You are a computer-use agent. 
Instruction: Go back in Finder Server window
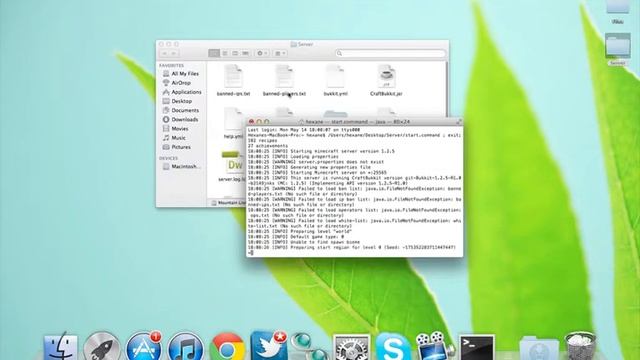point(165,53)
